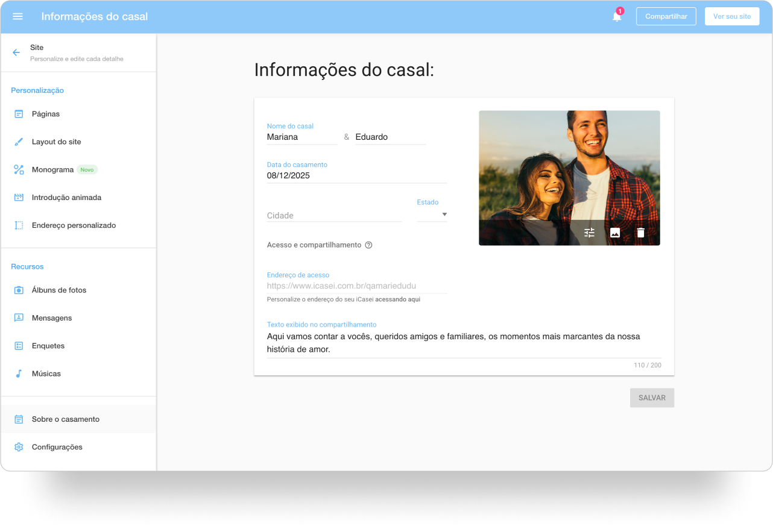The image size is (773, 532).
Task: Click the 110 / 200 character counter
Action: 648,365
